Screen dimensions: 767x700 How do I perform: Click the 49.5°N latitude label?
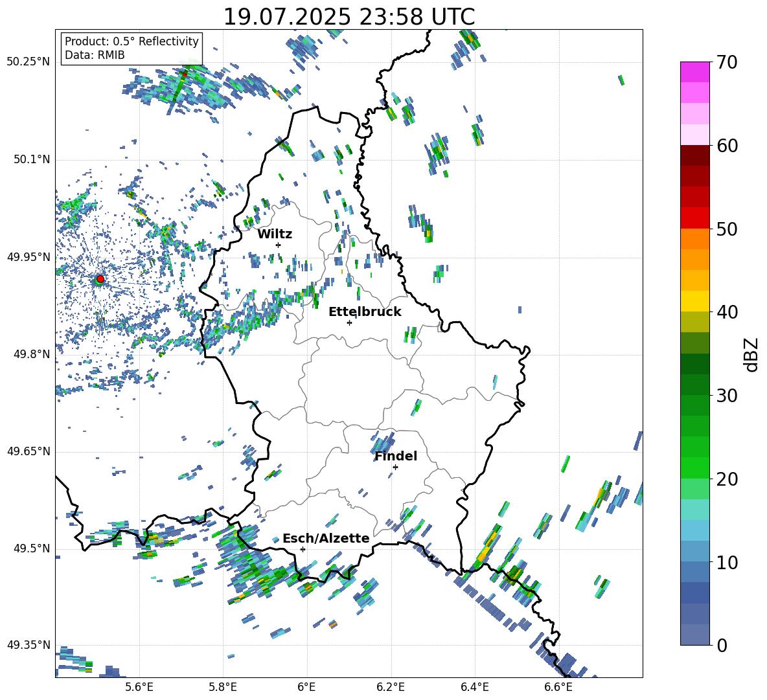coord(32,548)
